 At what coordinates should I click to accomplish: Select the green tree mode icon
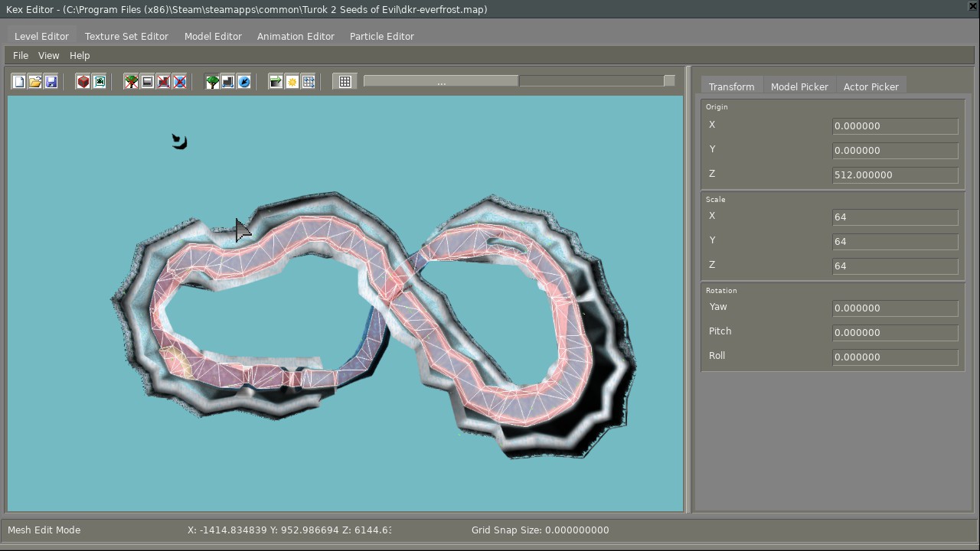tap(212, 81)
